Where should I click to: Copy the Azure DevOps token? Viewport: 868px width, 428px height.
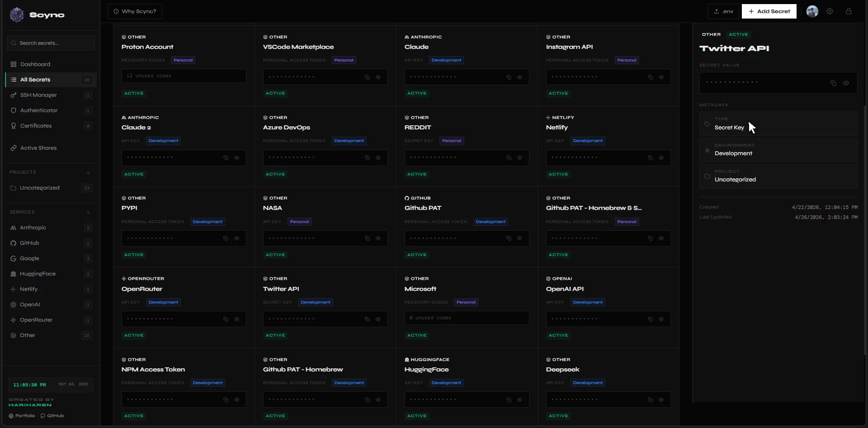(367, 158)
